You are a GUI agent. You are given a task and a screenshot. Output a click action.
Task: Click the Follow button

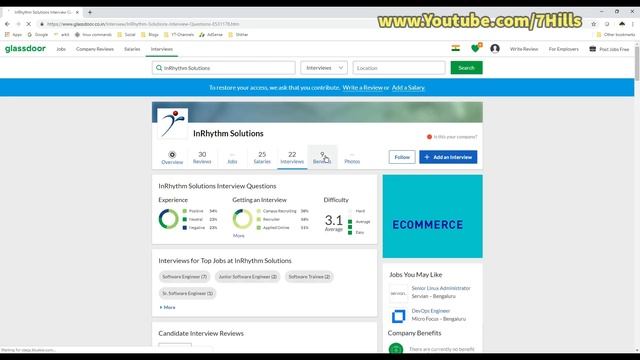402,157
